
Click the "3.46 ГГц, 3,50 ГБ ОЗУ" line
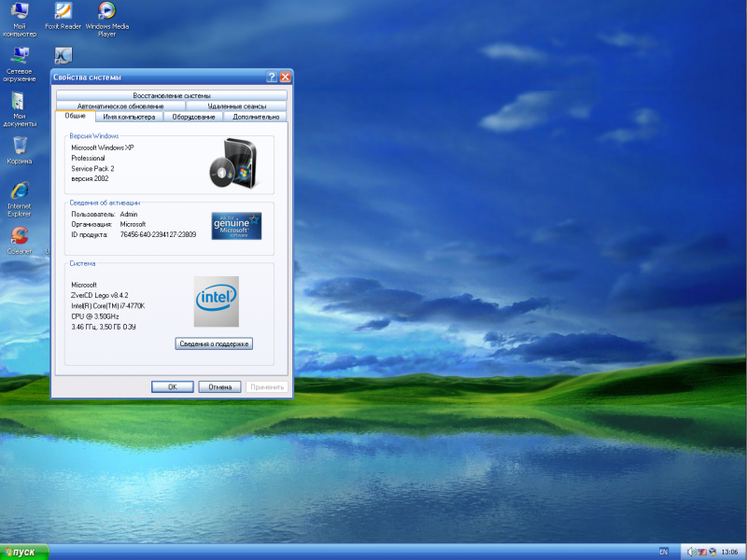[104, 327]
